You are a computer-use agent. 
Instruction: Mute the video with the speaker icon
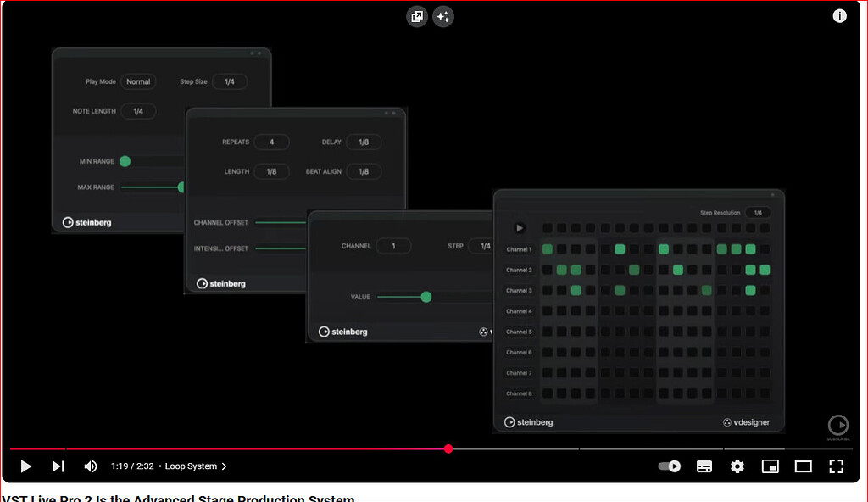pyautogui.click(x=91, y=466)
